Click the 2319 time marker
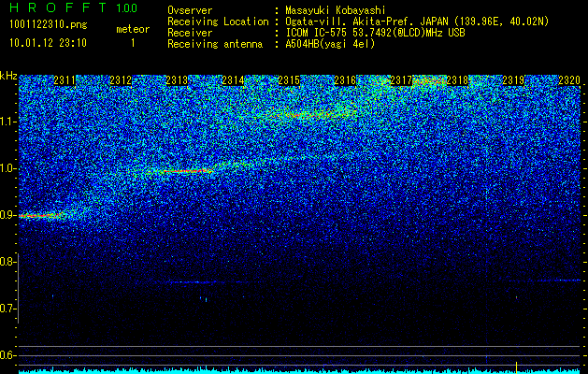Viewport: 588px width, 374px height. pyautogui.click(x=513, y=80)
